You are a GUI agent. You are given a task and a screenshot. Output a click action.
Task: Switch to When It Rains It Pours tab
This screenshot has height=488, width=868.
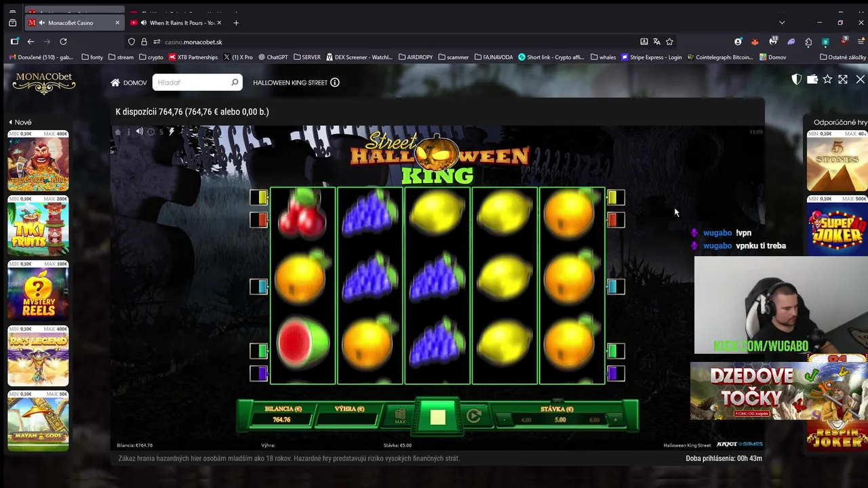coord(176,23)
